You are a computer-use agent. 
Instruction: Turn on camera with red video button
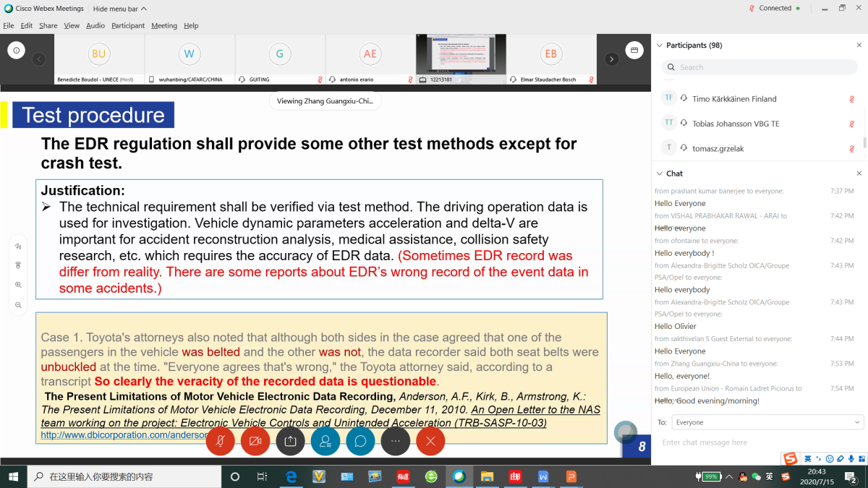(255, 441)
